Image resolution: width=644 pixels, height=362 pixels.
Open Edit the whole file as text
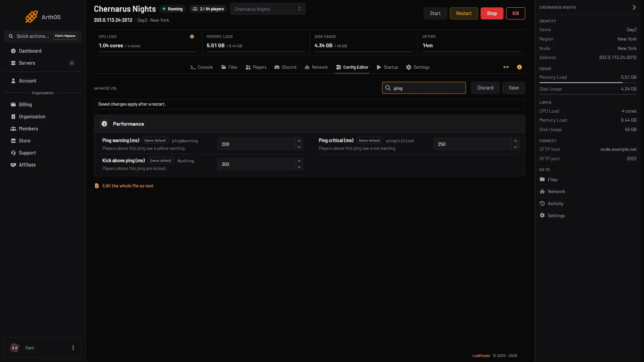click(124, 186)
